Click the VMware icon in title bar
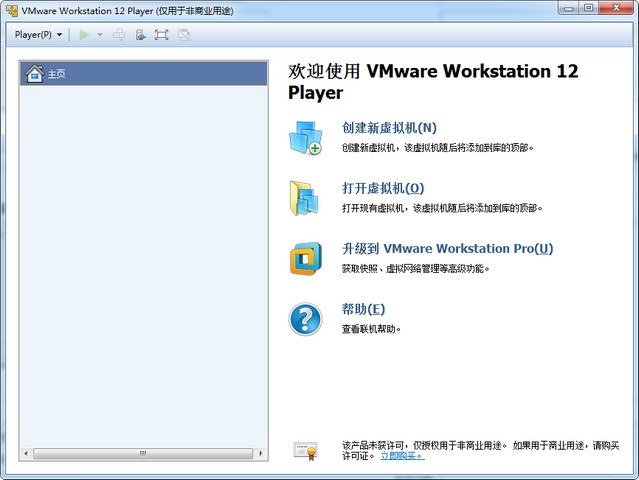This screenshot has width=639, height=480. click(x=12, y=11)
